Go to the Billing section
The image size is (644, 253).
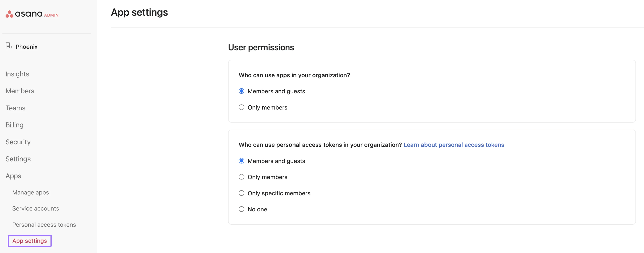pos(14,125)
